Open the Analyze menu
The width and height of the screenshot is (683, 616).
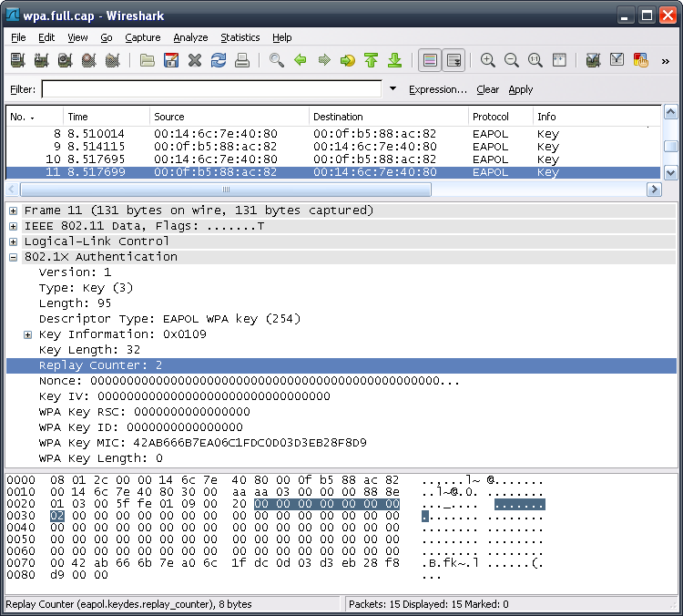click(190, 37)
